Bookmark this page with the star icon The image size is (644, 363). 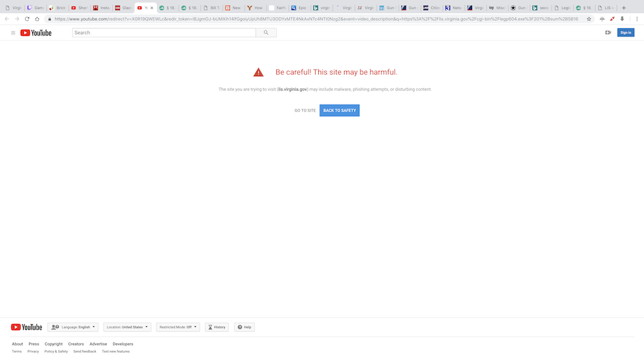[x=589, y=19]
